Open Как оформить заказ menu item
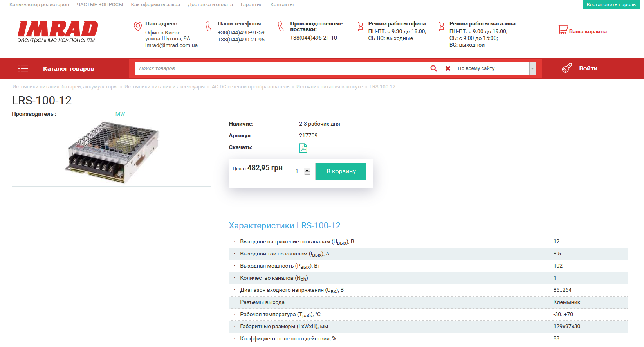Viewport: 644px width, 347px height. 155,5
